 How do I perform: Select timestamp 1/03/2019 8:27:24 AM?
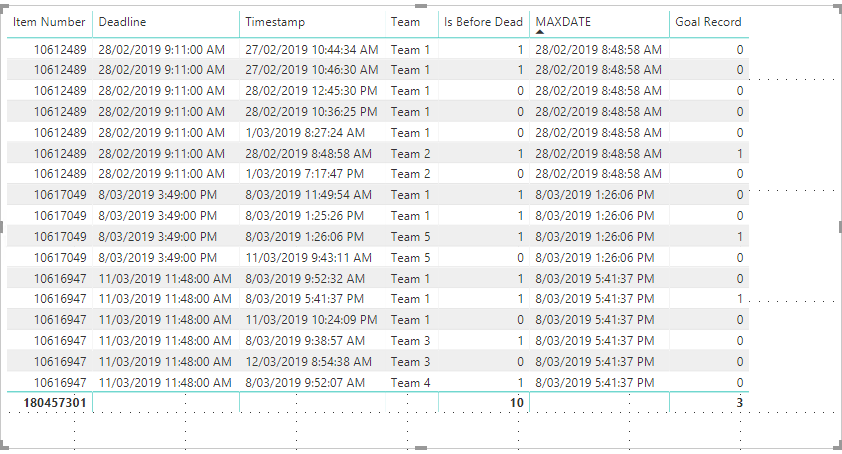(305, 133)
